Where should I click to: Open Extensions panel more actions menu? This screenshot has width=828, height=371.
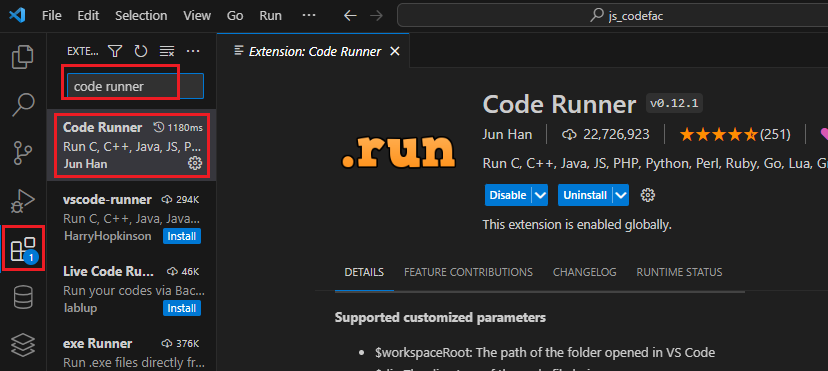click(x=193, y=51)
